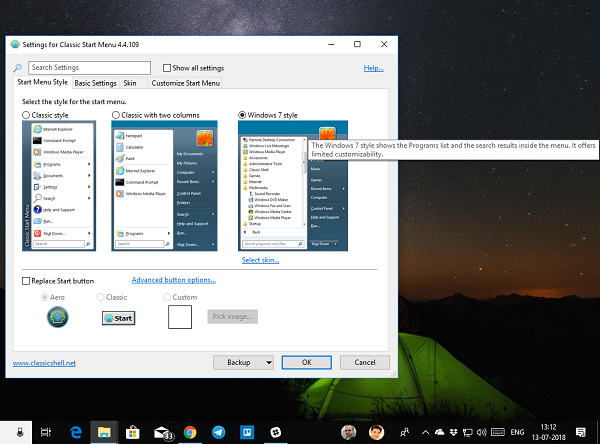600x444 pixels.
Task: Click the volume speaker tray icon
Action: (x=481, y=433)
